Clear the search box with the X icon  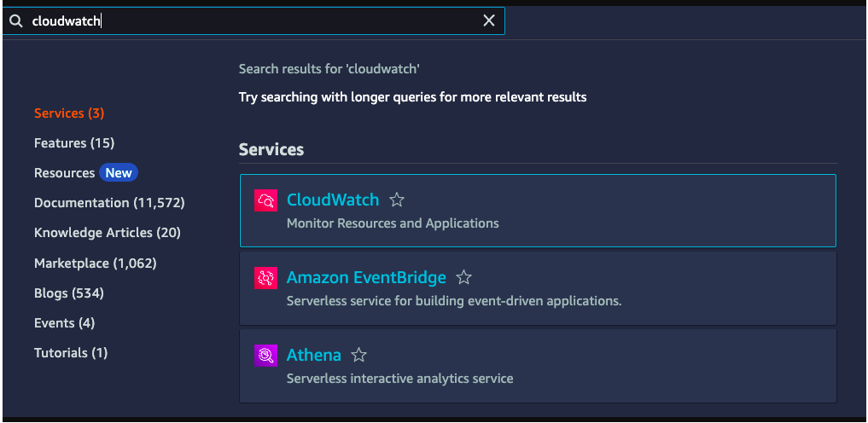(x=489, y=21)
